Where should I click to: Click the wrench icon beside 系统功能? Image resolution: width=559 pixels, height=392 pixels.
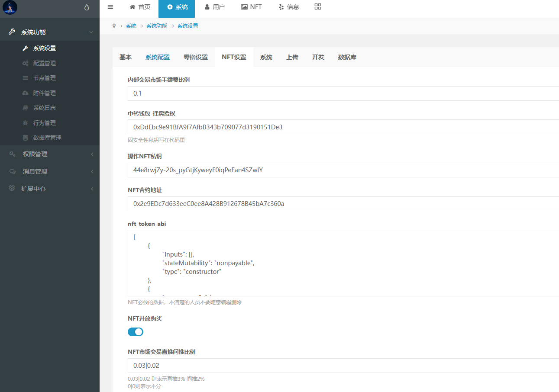coord(12,32)
